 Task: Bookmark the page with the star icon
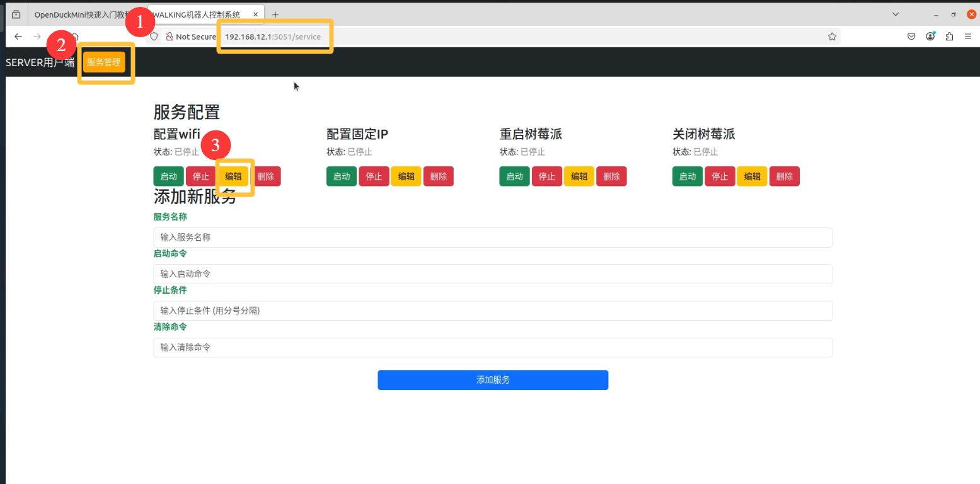tap(833, 36)
